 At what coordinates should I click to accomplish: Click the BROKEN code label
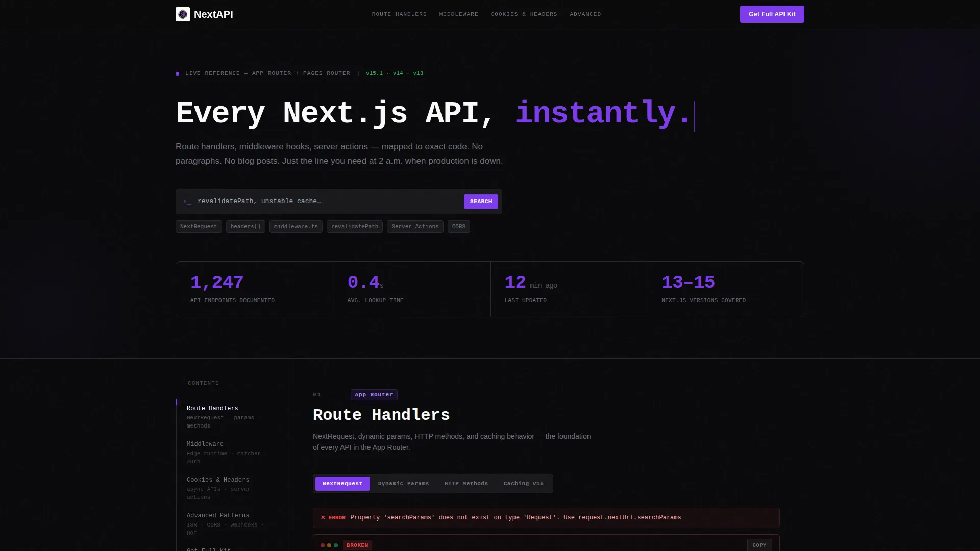357,545
